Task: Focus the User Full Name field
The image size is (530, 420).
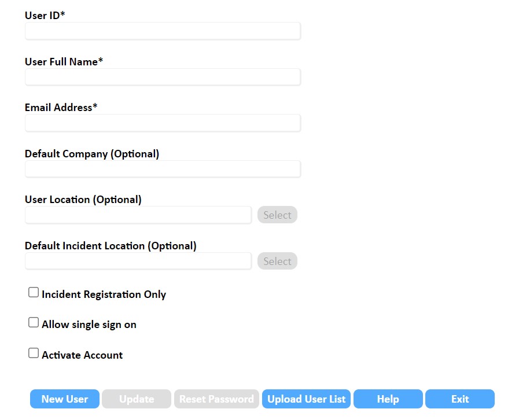Action: [163, 77]
